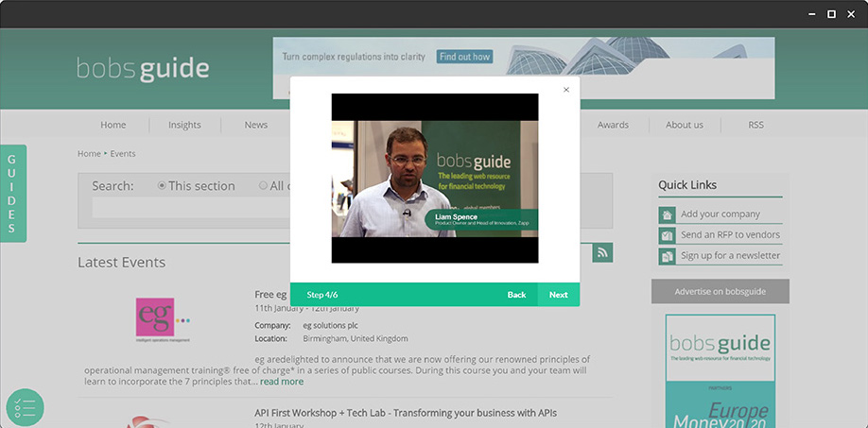The image size is (868, 428).
Task: Click the RSS feed icon
Action: pos(602,252)
